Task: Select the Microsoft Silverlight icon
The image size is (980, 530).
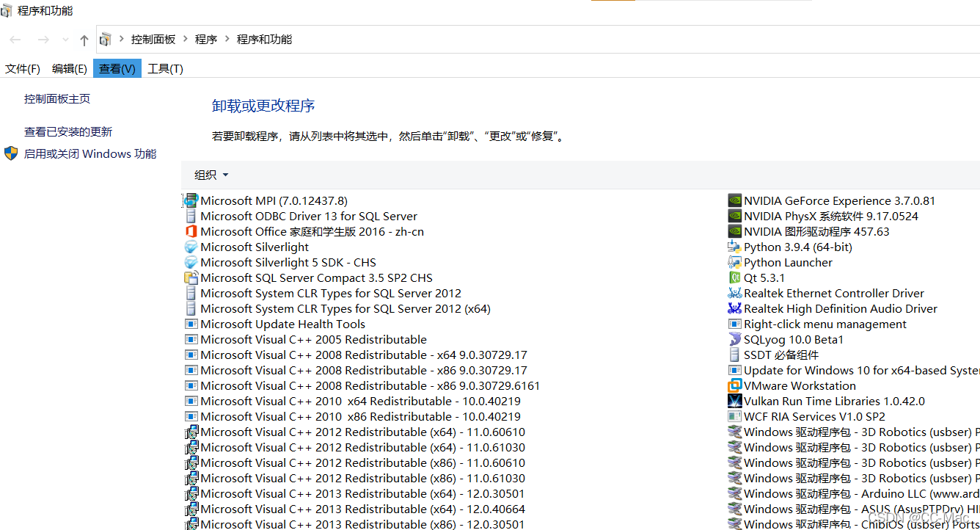Action: point(191,247)
